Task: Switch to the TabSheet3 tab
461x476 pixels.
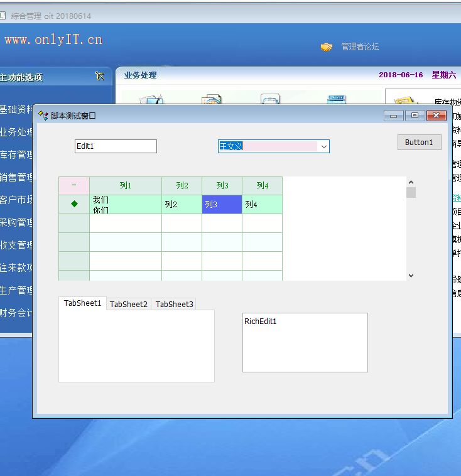Action: tap(174, 304)
